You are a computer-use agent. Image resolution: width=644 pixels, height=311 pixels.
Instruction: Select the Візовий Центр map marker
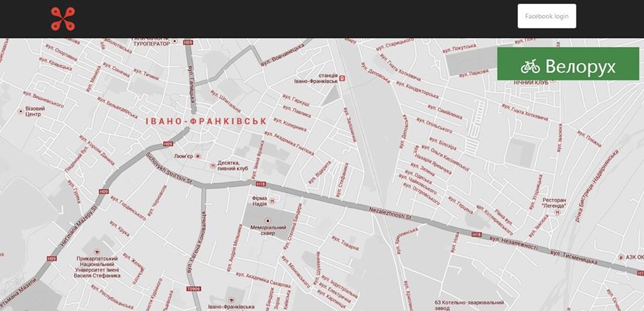click(x=21, y=111)
